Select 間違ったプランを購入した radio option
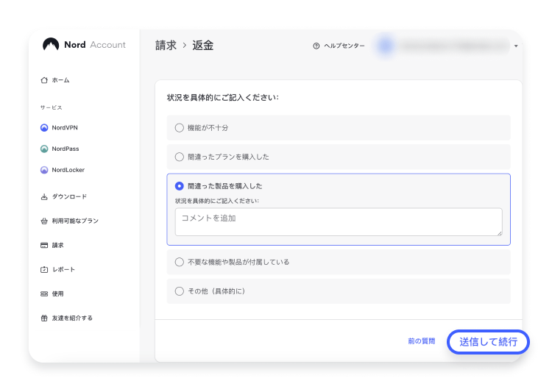This screenshot has width=552, height=392. (179, 157)
